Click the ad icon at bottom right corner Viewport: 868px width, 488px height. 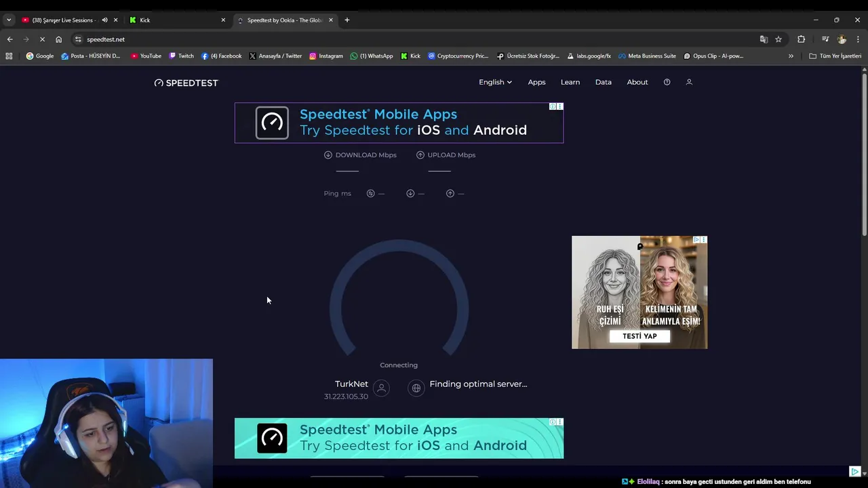click(854, 472)
